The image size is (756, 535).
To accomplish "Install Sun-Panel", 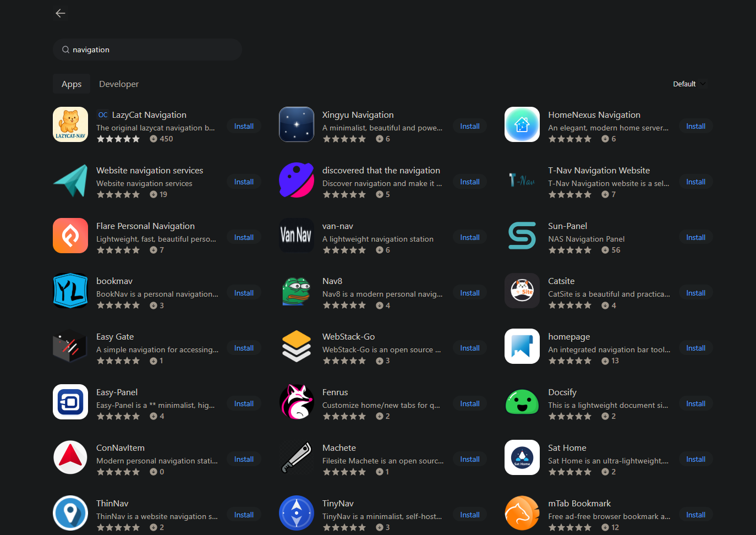I will coord(695,237).
